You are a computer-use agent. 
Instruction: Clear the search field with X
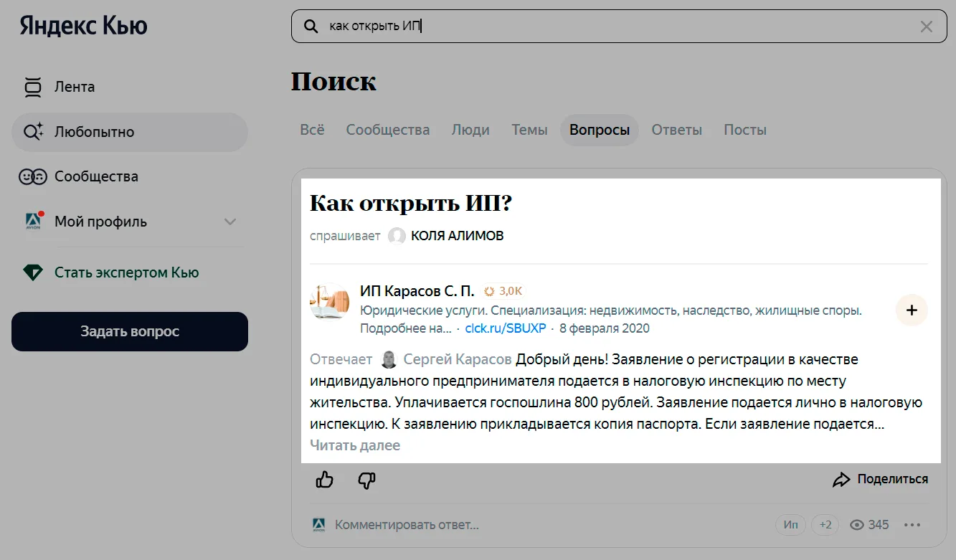[x=927, y=27]
